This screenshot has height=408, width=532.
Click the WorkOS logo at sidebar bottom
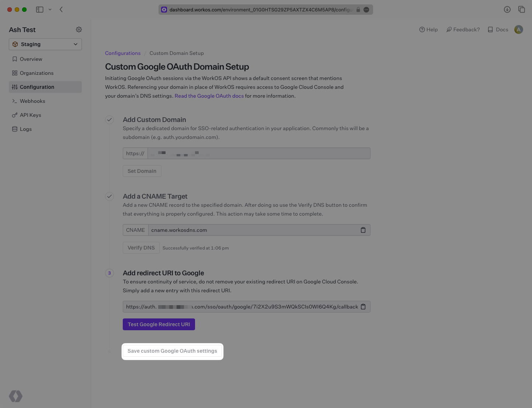(16, 396)
